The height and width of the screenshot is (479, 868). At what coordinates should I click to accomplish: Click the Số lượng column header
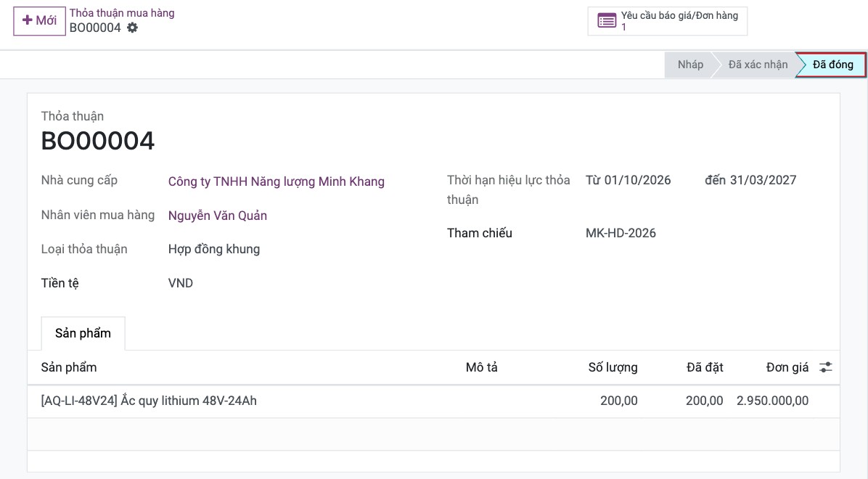pos(613,367)
